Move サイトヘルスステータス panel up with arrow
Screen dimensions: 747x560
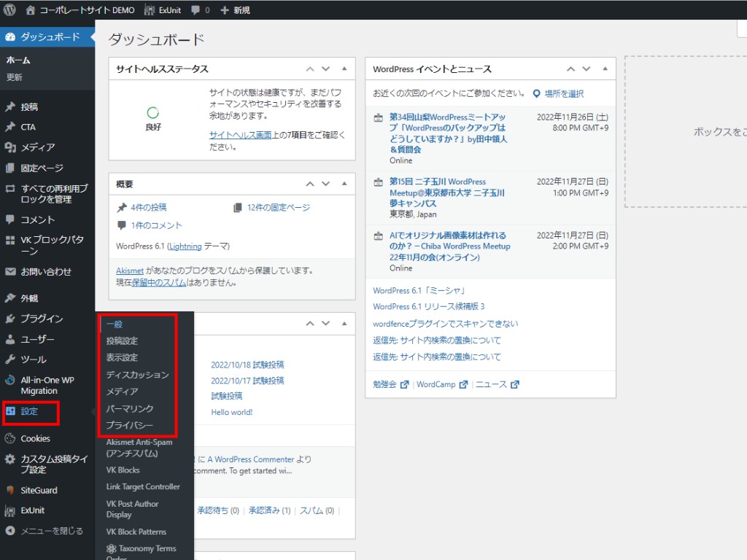click(310, 69)
